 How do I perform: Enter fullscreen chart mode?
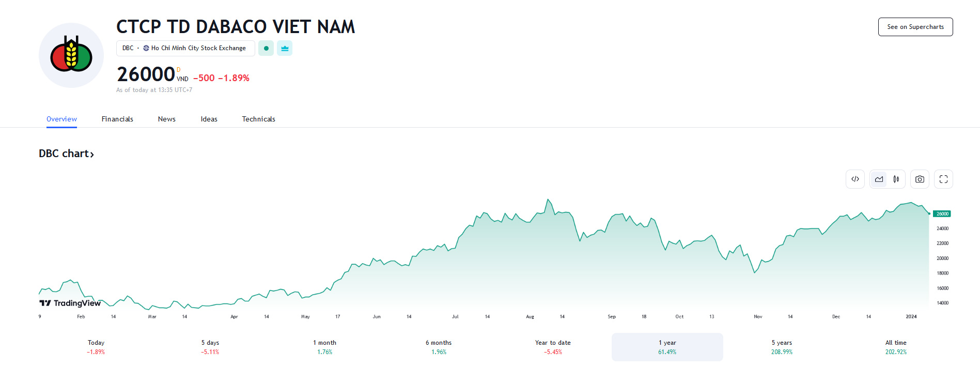[x=943, y=179]
